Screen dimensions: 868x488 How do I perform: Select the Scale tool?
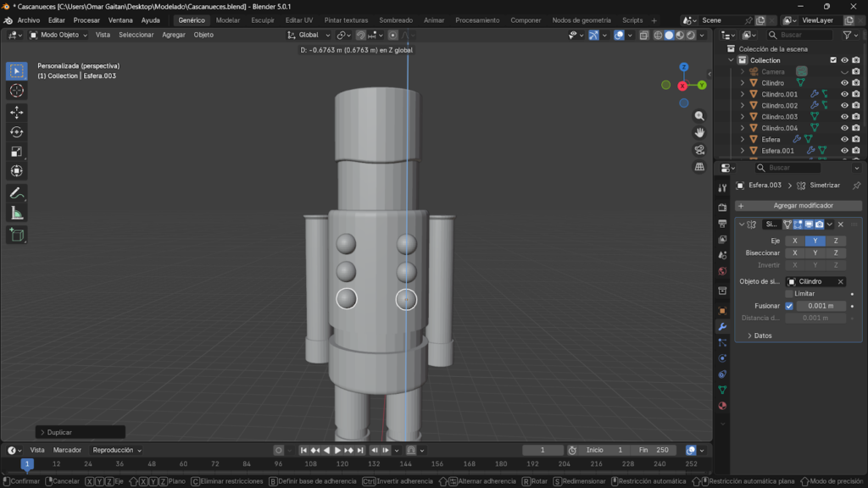click(16, 152)
